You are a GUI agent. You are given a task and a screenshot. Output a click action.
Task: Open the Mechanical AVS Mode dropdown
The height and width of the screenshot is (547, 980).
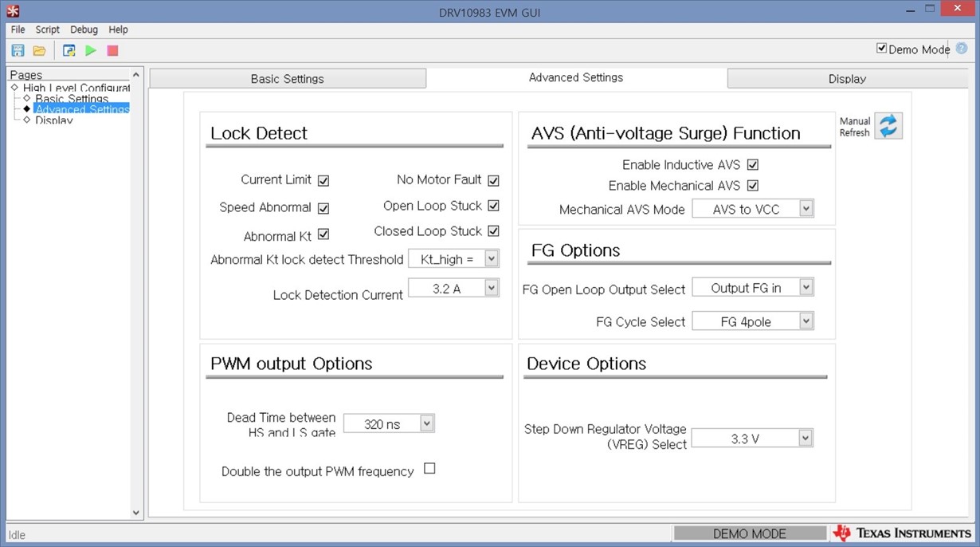pyautogui.click(x=753, y=209)
